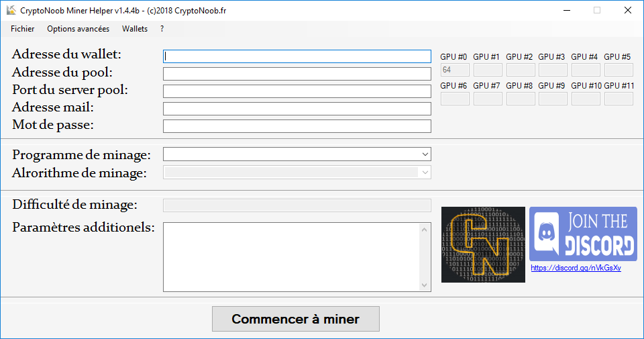Click the GPU #8 value field
The image size is (644, 339).
[521, 99]
